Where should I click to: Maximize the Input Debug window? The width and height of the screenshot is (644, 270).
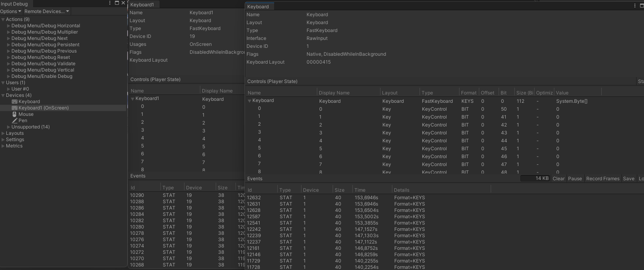[x=117, y=3]
